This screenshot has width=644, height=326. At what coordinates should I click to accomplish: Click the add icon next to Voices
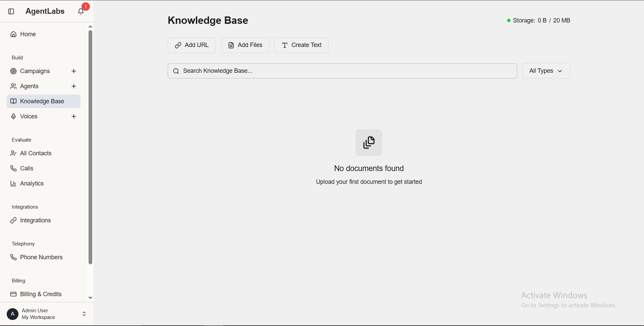point(74,116)
